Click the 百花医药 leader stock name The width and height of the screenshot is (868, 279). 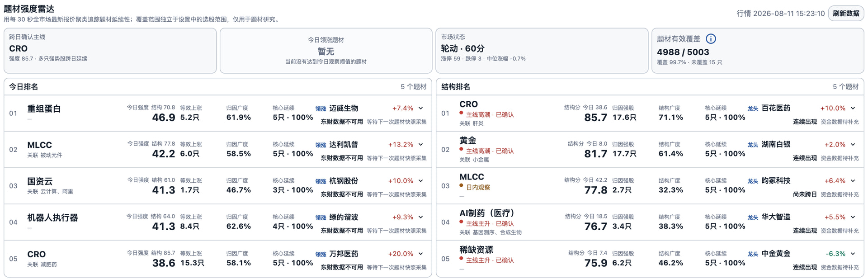776,108
